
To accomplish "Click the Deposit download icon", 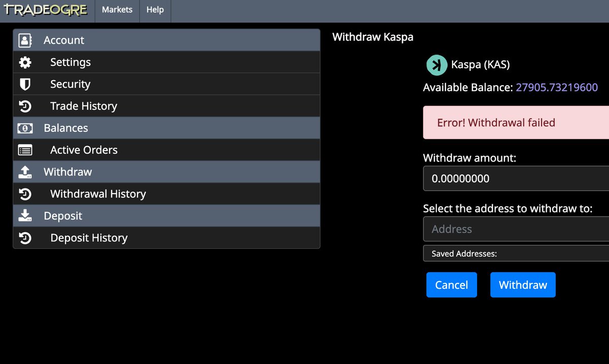I will pos(25,216).
